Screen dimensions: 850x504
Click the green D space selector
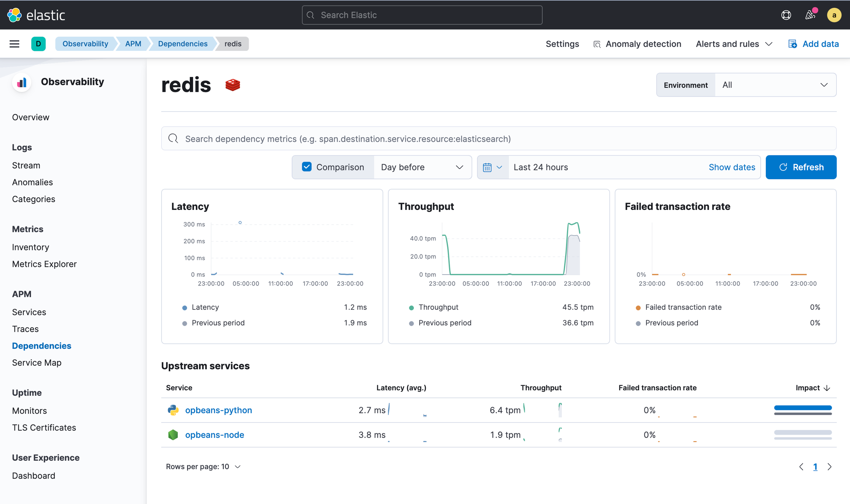pos(38,44)
